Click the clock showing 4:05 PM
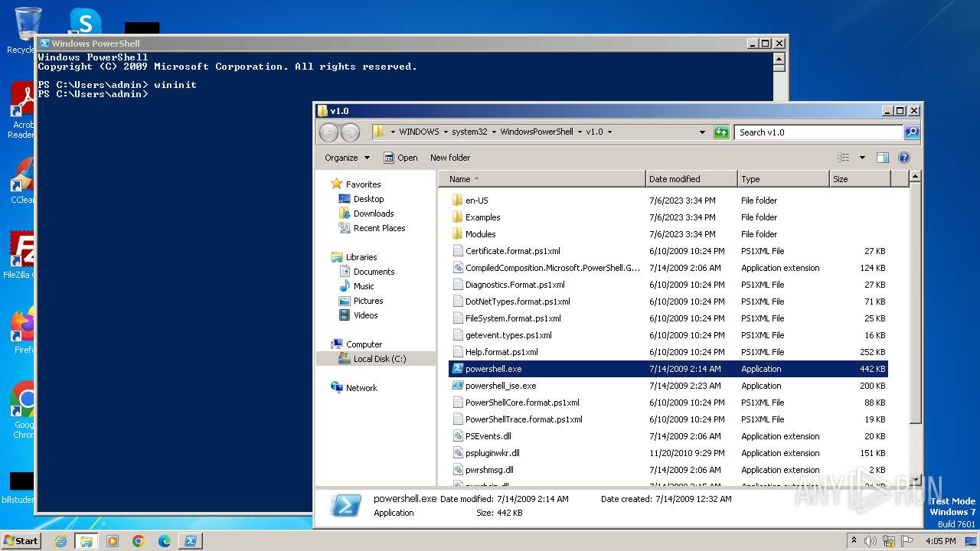980x551 pixels. coord(940,541)
